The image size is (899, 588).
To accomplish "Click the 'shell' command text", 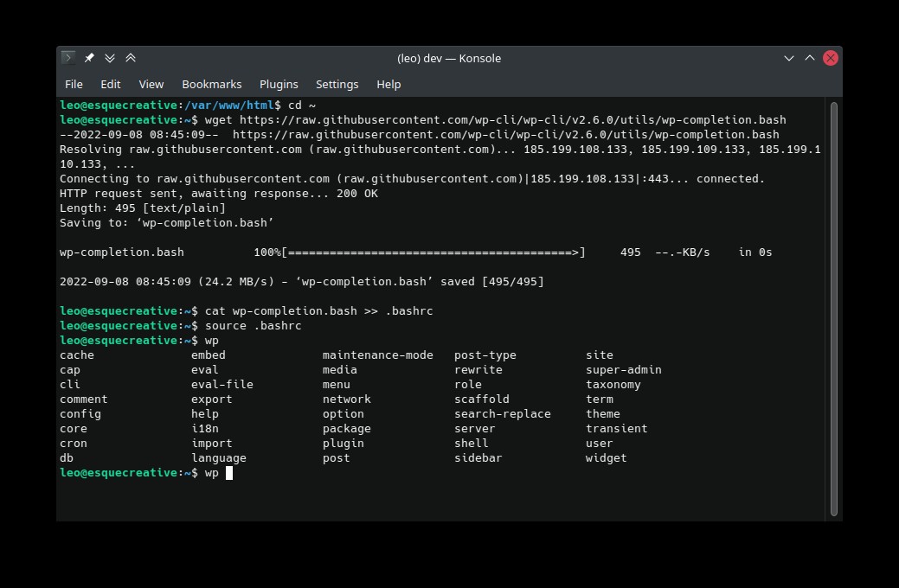I will (x=472, y=444).
